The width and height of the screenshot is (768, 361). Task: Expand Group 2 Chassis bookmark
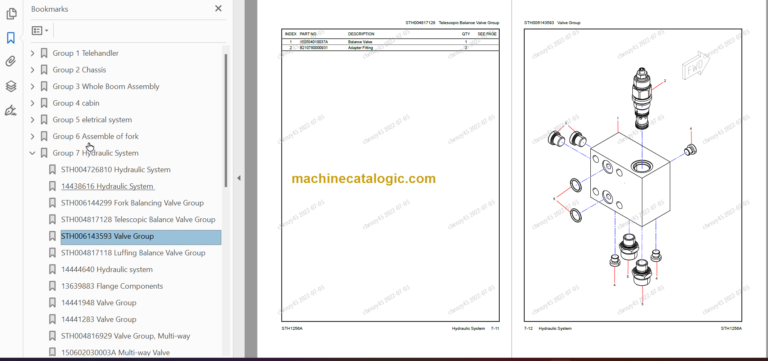[32, 70]
